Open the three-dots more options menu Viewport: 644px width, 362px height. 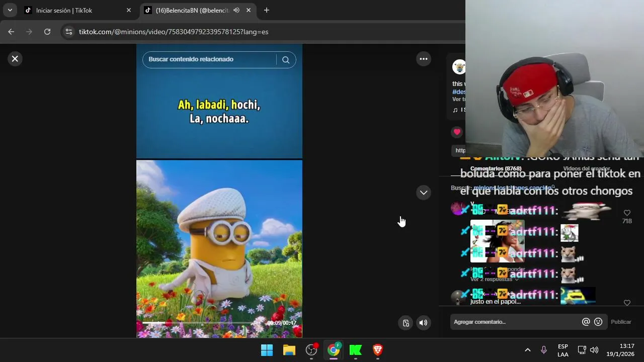424,59
